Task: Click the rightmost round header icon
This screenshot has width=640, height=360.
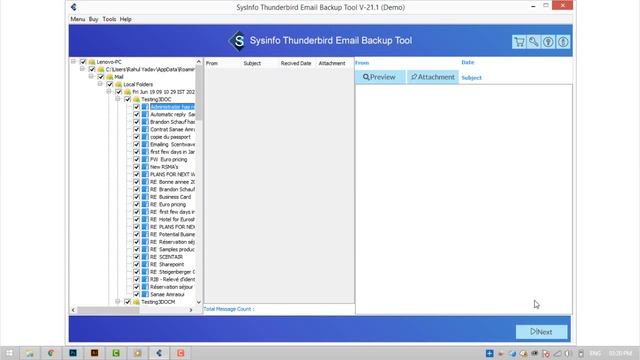Action: pyautogui.click(x=563, y=42)
